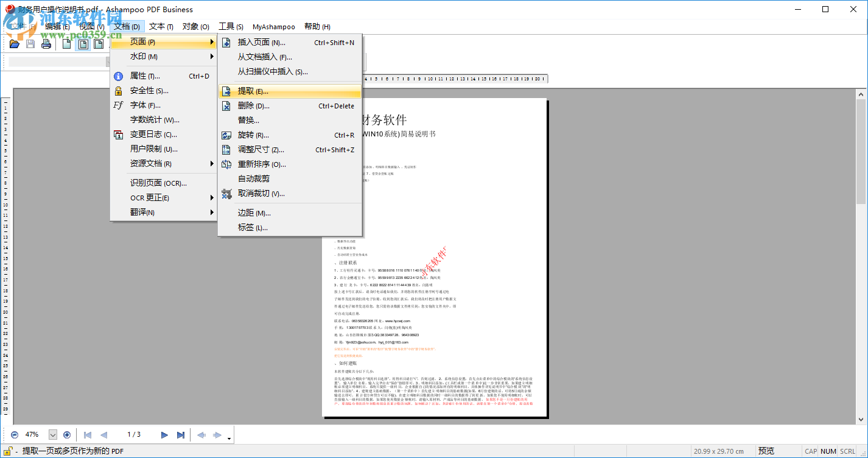Choose Labels (标签) menu item
Viewport: 868px width, 458px height.
pyautogui.click(x=290, y=228)
